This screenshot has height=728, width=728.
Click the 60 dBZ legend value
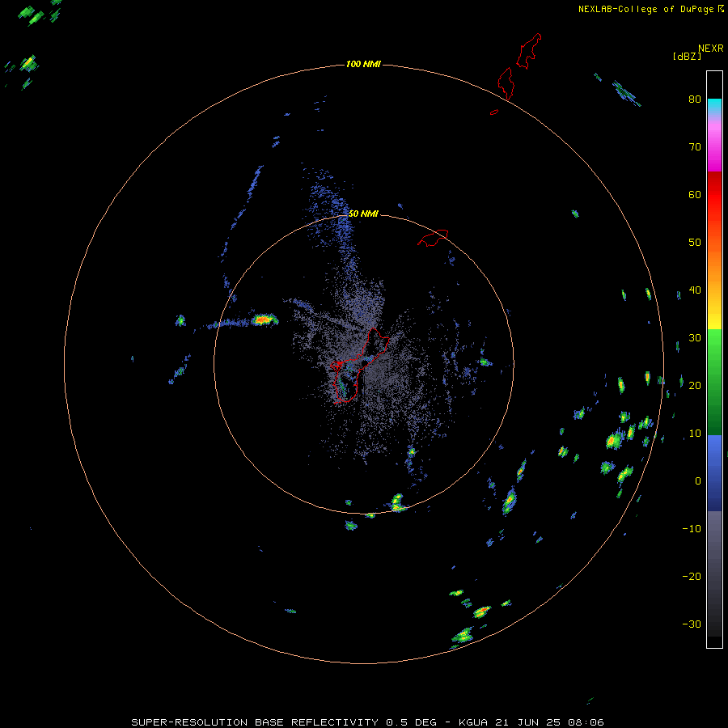[x=695, y=195]
